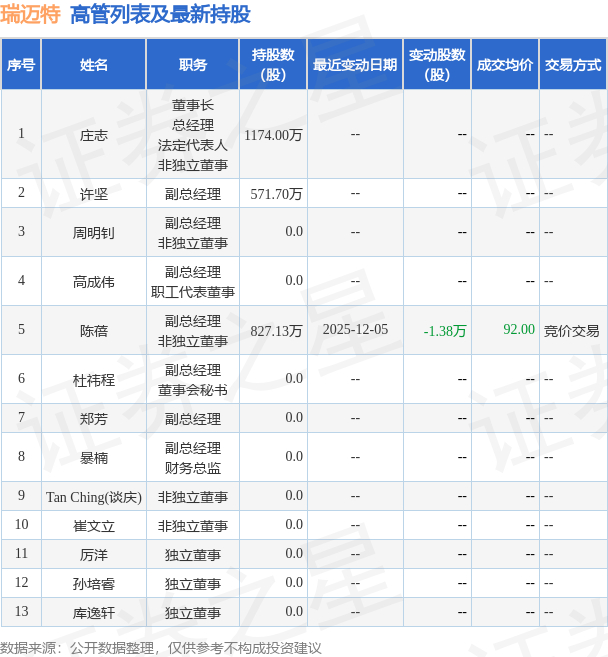
Task: Click the title 高管列表及最新持股
Action: 160,14
